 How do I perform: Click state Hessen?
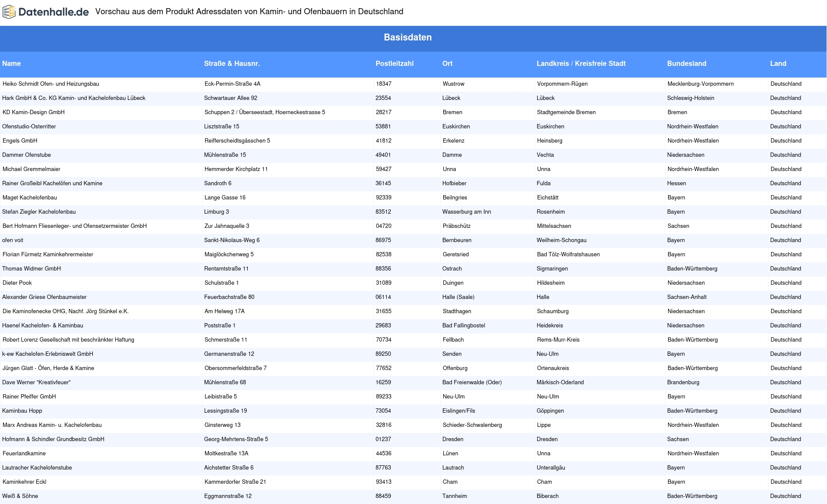click(x=677, y=183)
